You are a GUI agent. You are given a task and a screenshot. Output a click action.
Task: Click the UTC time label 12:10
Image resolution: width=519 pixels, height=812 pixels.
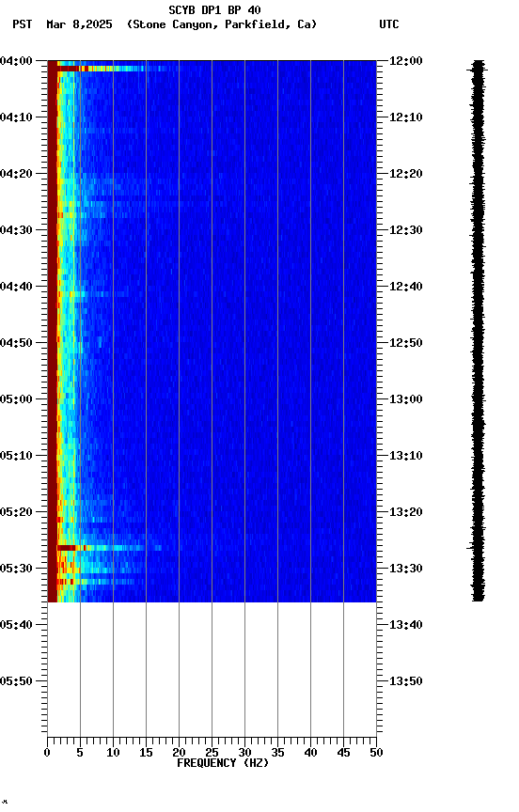click(406, 117)
